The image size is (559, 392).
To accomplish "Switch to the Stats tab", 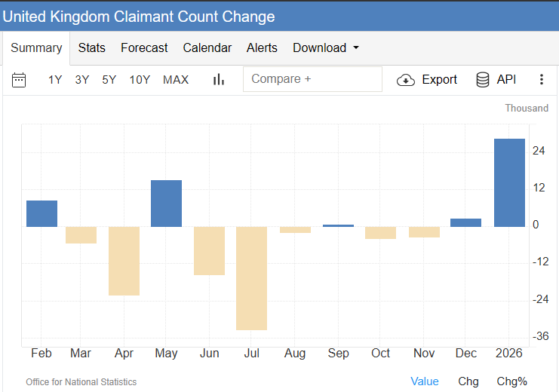I will pos(92,47).
